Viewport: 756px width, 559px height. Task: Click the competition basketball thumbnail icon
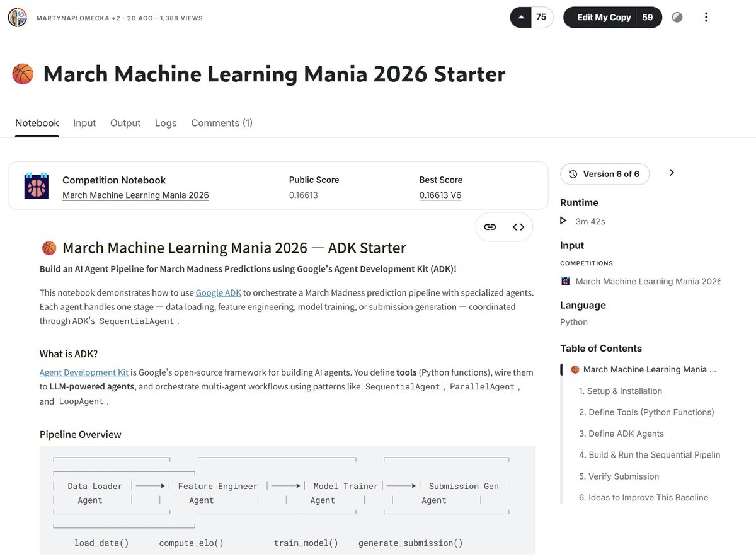point(37,186)
